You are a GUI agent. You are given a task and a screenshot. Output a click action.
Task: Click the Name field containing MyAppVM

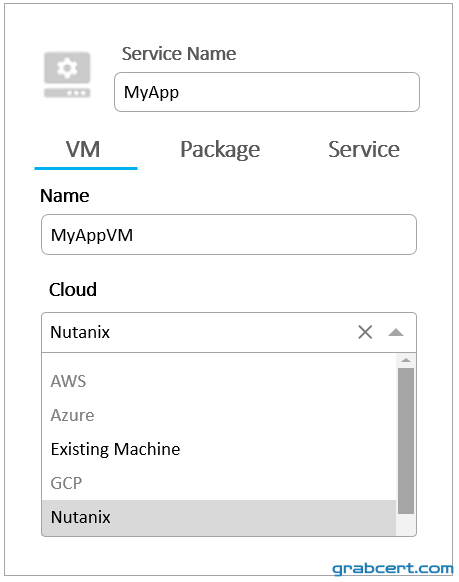[x=229, y=235]
